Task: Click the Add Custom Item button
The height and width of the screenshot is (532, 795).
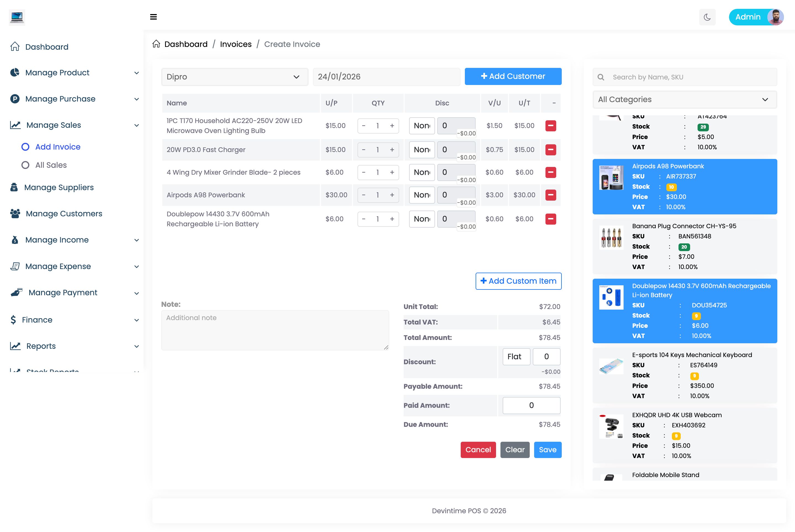Action: point(518,281)
